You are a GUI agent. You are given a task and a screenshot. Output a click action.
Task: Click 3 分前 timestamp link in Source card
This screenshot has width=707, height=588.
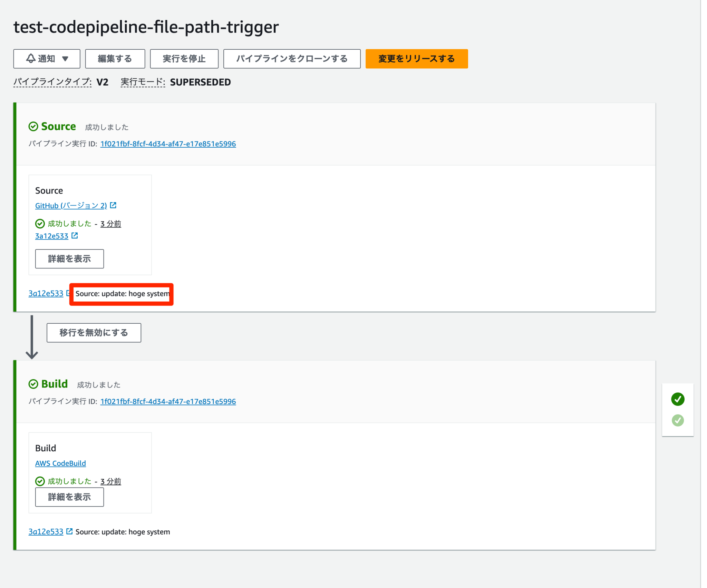point(110,224)
